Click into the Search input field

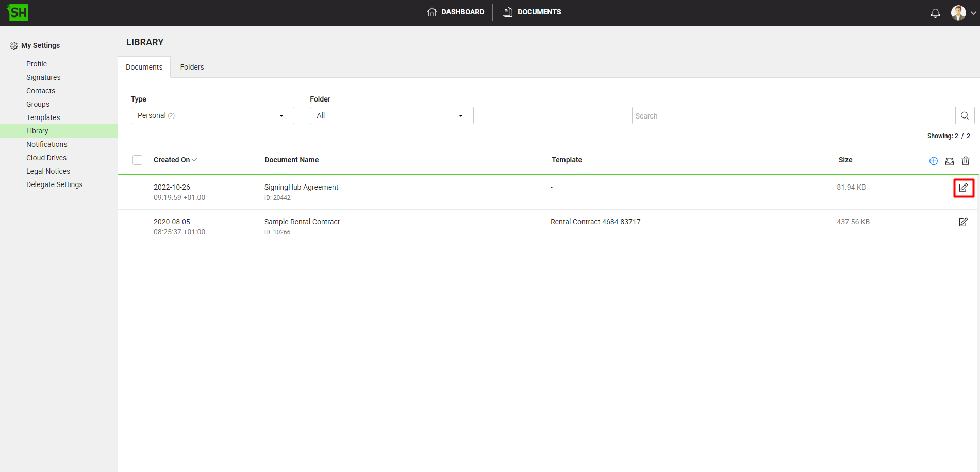click(x=793, y=116)
